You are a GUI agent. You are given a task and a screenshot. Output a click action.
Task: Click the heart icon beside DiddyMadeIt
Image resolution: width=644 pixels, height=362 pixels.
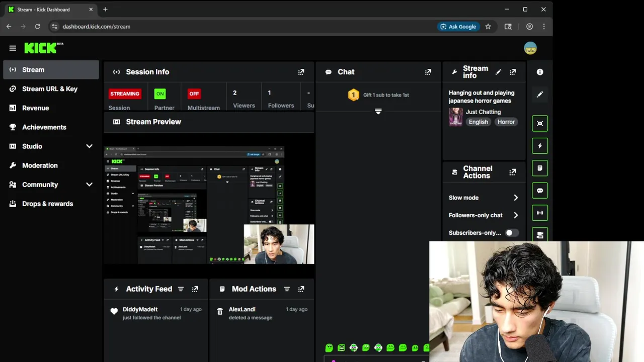coord(114,312)
